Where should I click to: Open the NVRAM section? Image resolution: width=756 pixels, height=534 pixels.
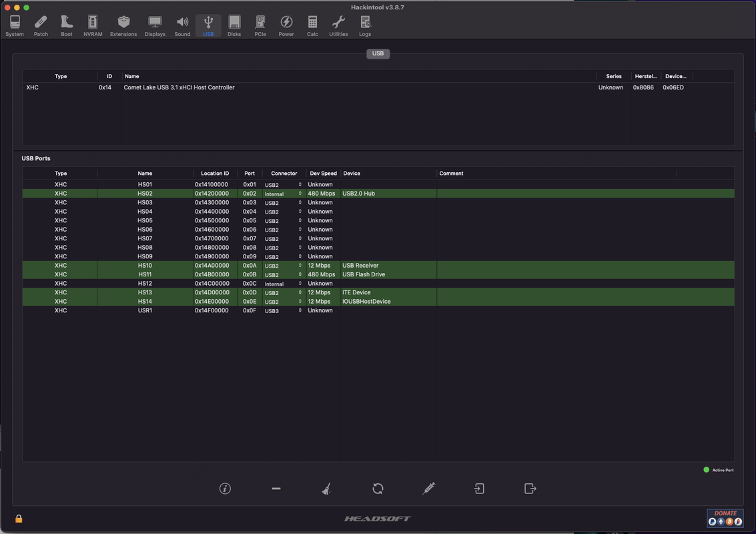[x=93, y=25]
